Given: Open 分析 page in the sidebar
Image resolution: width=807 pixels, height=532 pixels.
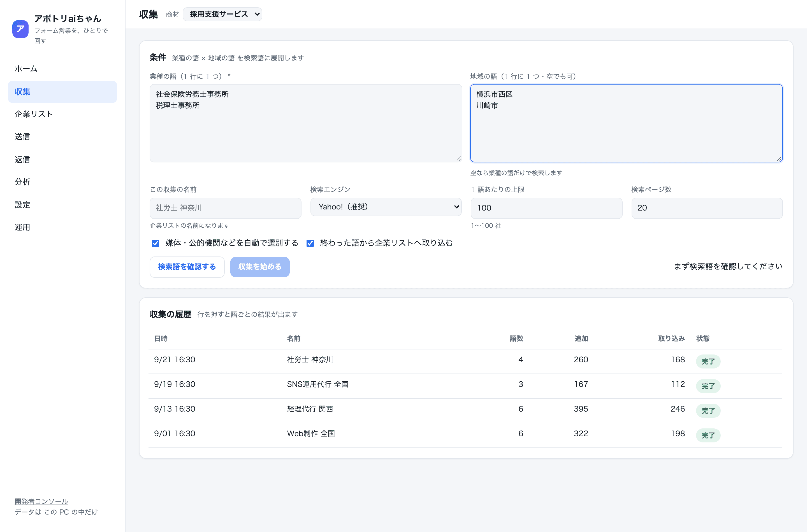Looking at the screenshot, I should point(62,182).
